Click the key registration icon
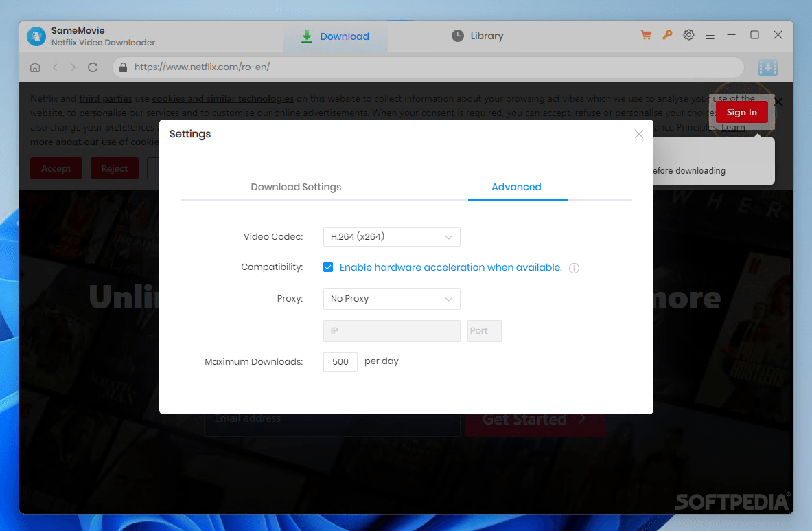The height and width of the screenshot is (531, 812). click(667, 35)
